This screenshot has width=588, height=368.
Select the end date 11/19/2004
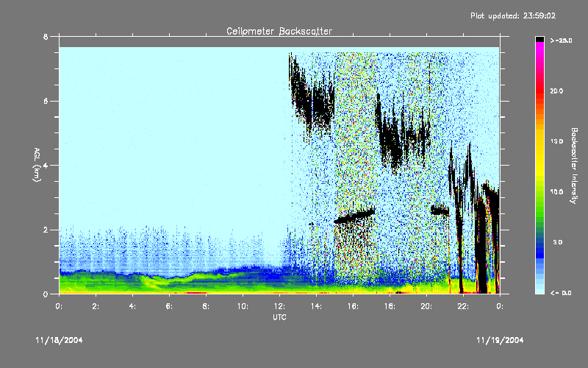[x=500, y=340]
